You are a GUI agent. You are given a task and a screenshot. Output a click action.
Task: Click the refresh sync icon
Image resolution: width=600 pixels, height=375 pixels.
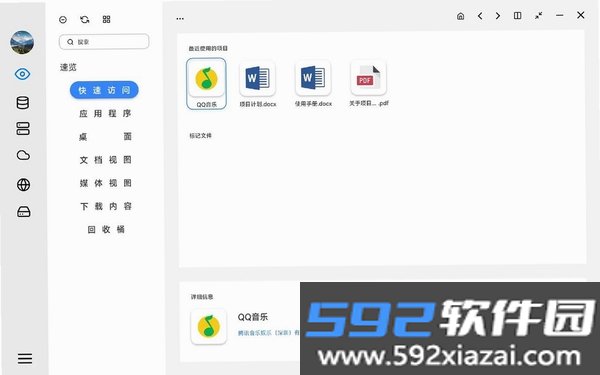click(85, 20)
